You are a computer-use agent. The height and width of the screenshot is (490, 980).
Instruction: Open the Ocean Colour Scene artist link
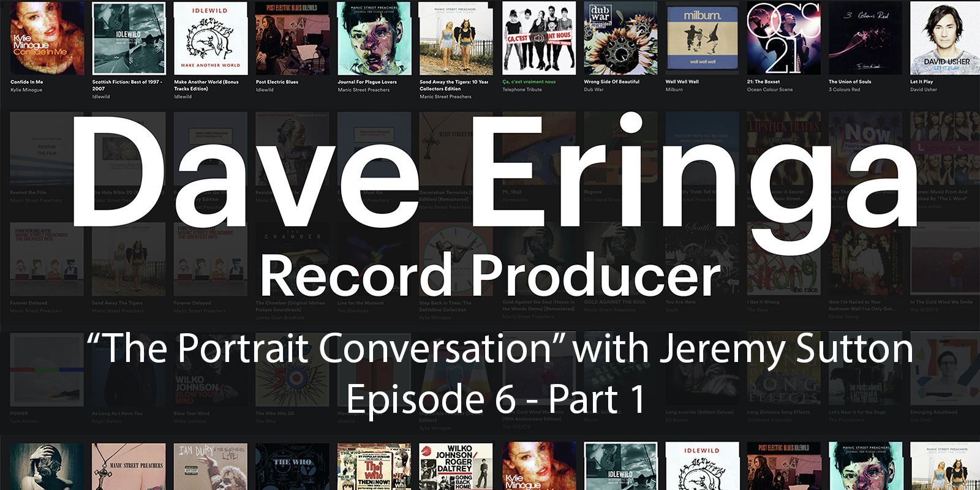[769, 89]
